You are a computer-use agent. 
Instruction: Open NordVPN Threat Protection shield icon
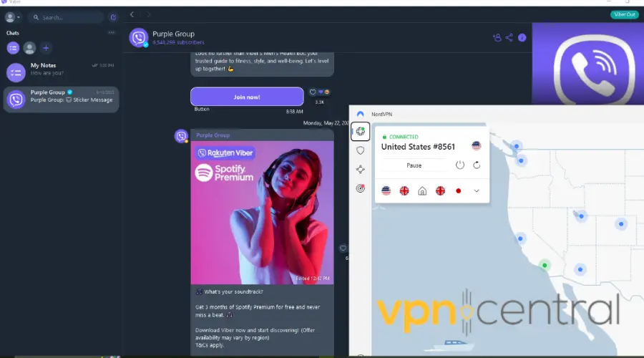360,150
